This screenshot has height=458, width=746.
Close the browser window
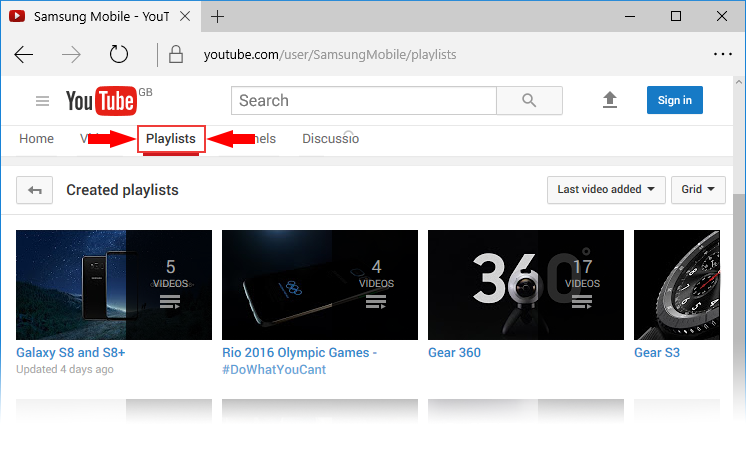click(x=722, y=16)
